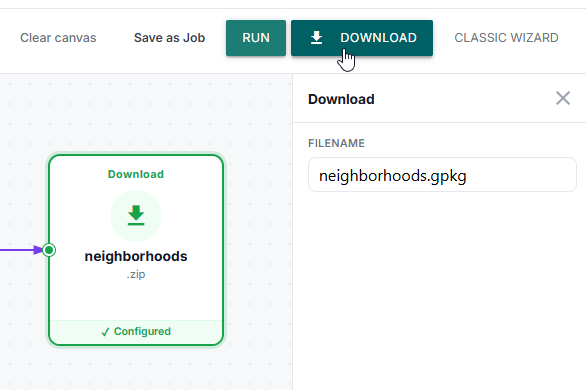Run the workflow with RUN button
The height and width of the screenshot is (390, 586).
(x=256, y=38)
